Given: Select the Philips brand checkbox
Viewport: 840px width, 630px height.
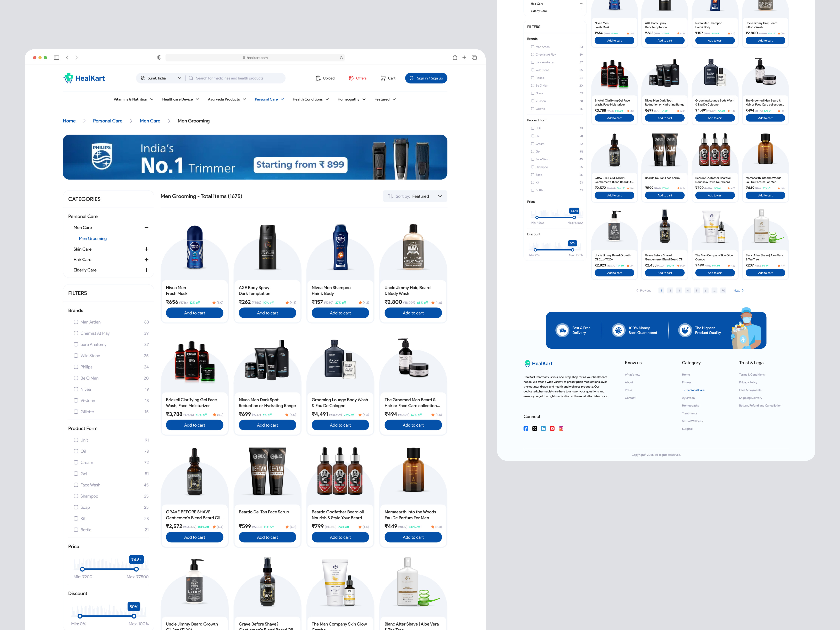Looking at the screenshot, I should coord(76,367).
